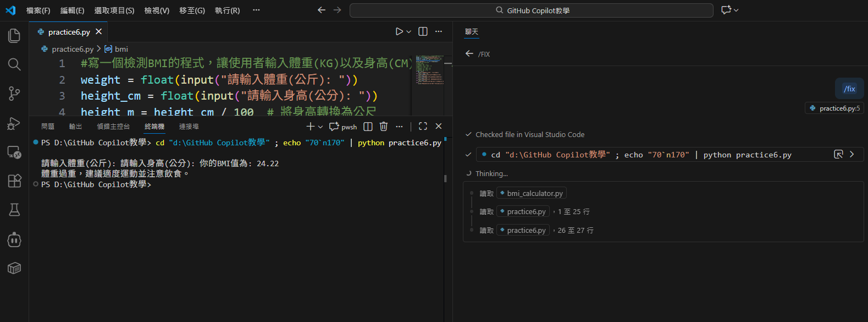868x322 pixels.
Task: Expand the terminal command chevron in chat
Action: (x=852, y=155)
